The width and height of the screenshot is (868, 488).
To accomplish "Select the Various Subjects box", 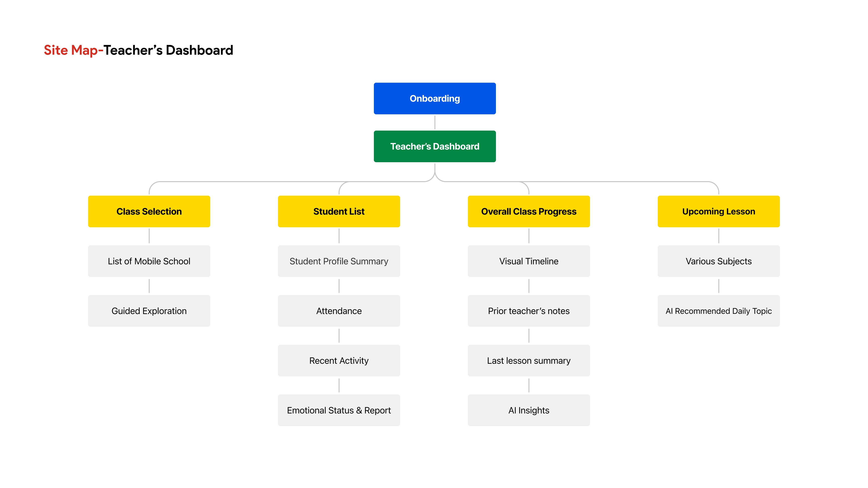I will point(718,261).
